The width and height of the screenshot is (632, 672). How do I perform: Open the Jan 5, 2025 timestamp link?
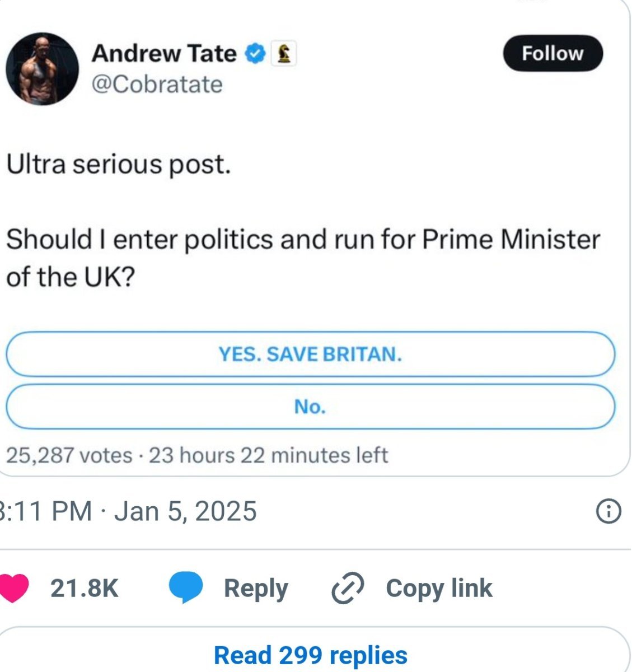129,511
